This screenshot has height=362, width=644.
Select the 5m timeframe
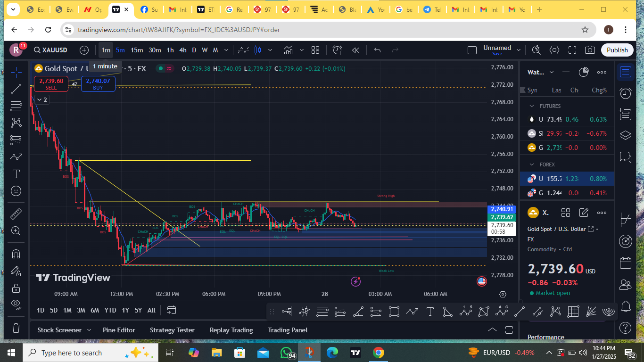pyautogui.click(x=120, y=50)
